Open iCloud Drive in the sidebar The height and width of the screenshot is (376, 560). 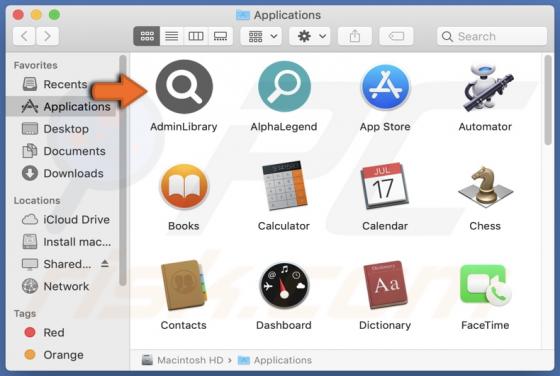point(61,220)
